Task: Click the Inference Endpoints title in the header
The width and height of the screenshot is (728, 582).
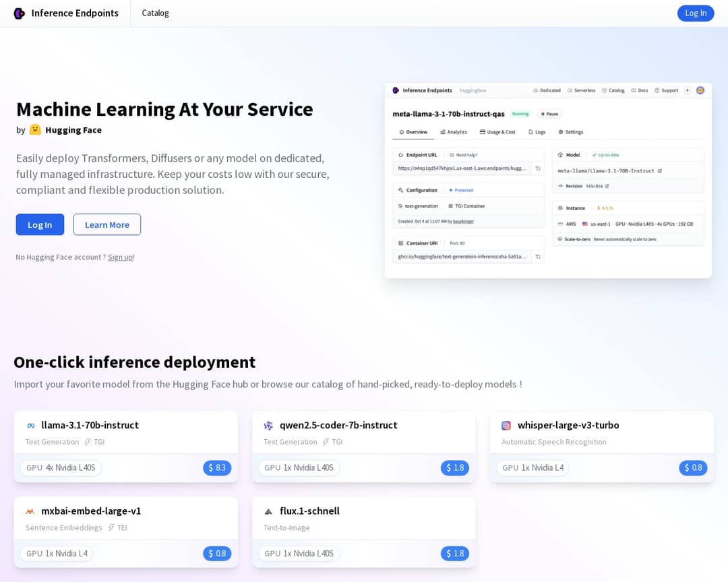Action: coord(75,13)
